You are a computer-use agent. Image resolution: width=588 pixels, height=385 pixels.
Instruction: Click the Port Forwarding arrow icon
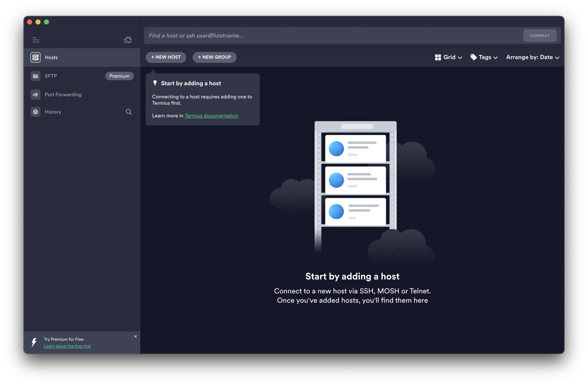[x=35, y=95]
